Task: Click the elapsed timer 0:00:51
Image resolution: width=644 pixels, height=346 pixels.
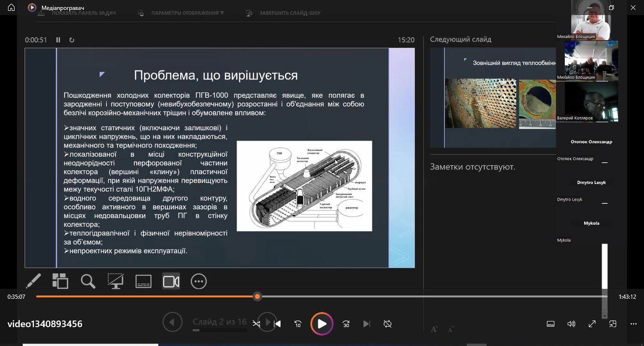Action: pyautogui.click(x=36, y=40)
